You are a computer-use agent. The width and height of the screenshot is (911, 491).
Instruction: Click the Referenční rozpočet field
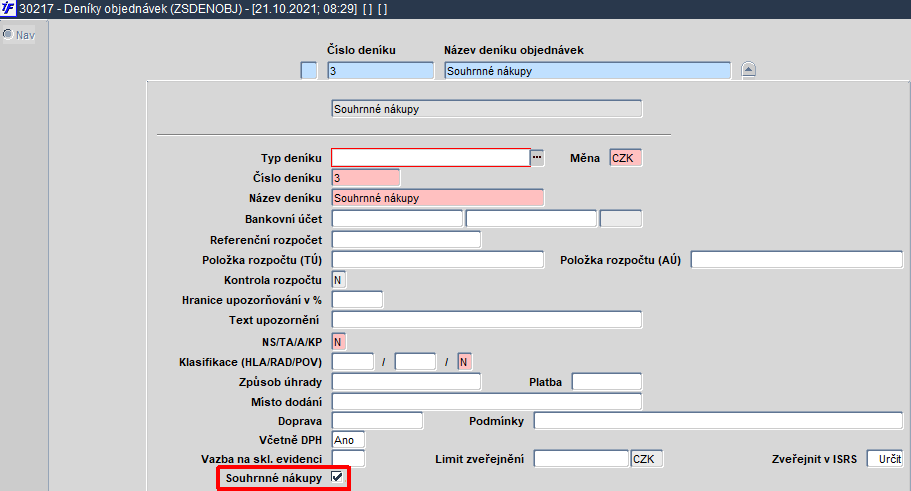tap(406, 239)
